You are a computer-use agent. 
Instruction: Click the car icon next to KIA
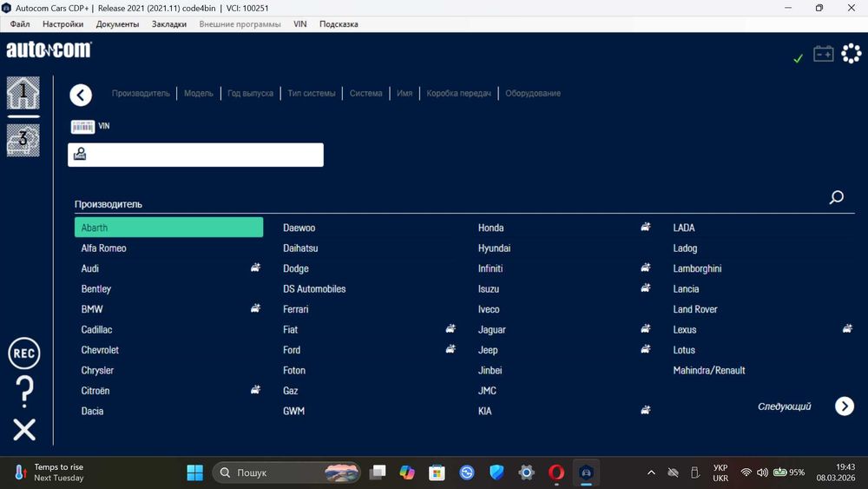click(x=646, y=410)
